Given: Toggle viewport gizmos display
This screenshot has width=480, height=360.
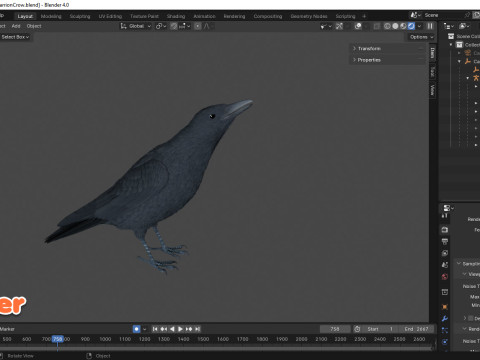Looking at the screenshot, I should (339, 26).
